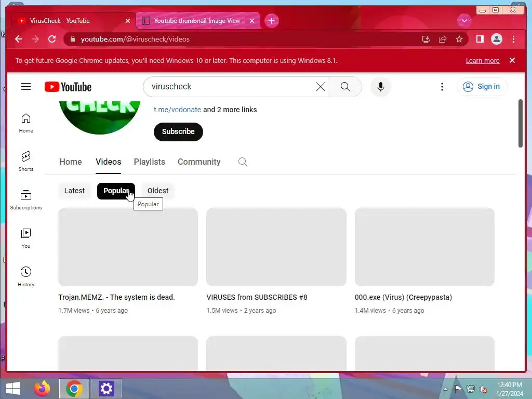Screen dimensions: 532x399
Task: Open Subscriptions in the sidebar
Action: point(26,200)
